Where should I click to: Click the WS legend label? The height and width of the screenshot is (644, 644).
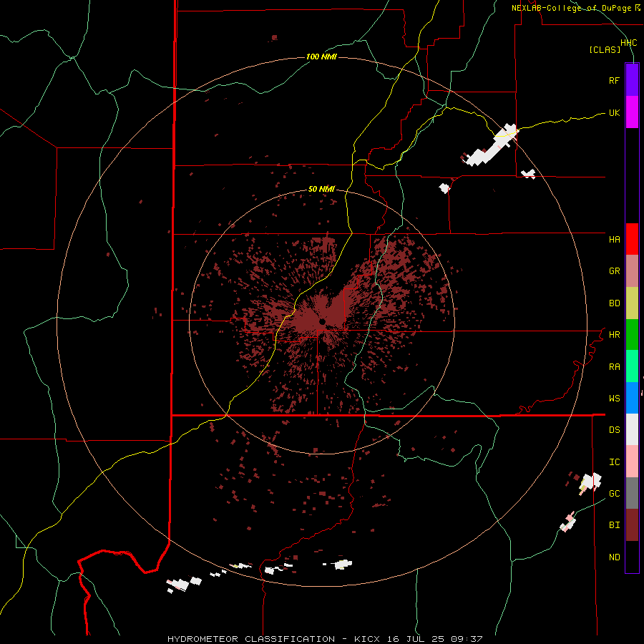[614, 398]
